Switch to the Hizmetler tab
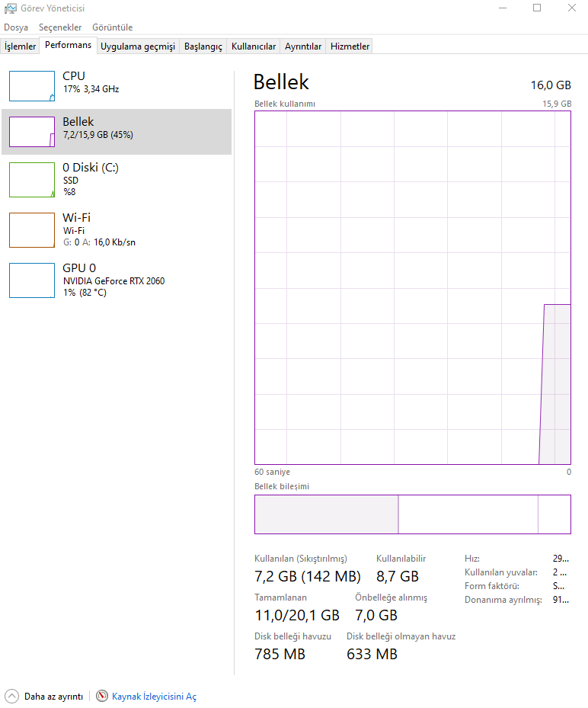 (x=349, y=46)
